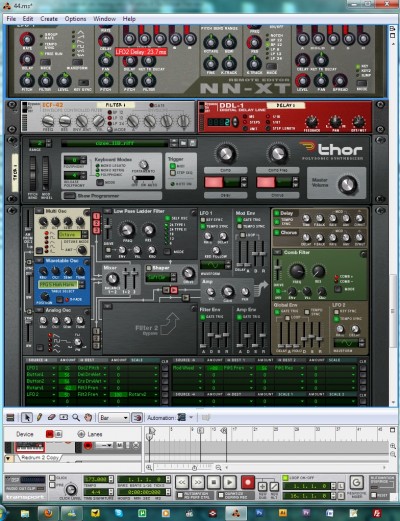Open Multi Osc oscillator type dropdown
Viewport: 400px width, 521px height.
pos(38,211)
